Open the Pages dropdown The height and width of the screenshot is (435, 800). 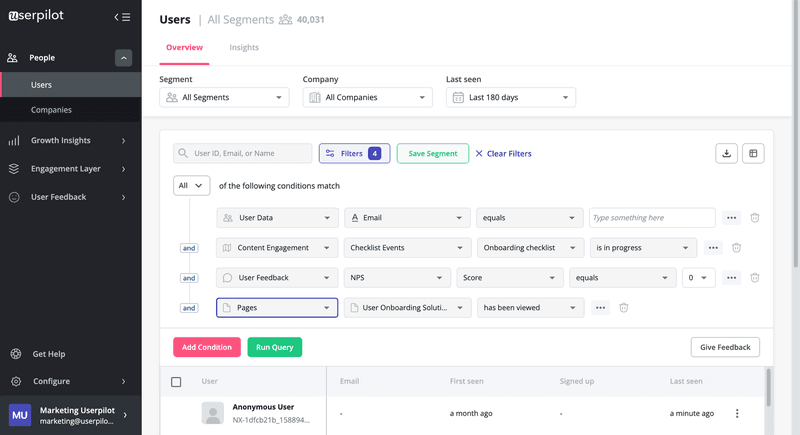277,308
